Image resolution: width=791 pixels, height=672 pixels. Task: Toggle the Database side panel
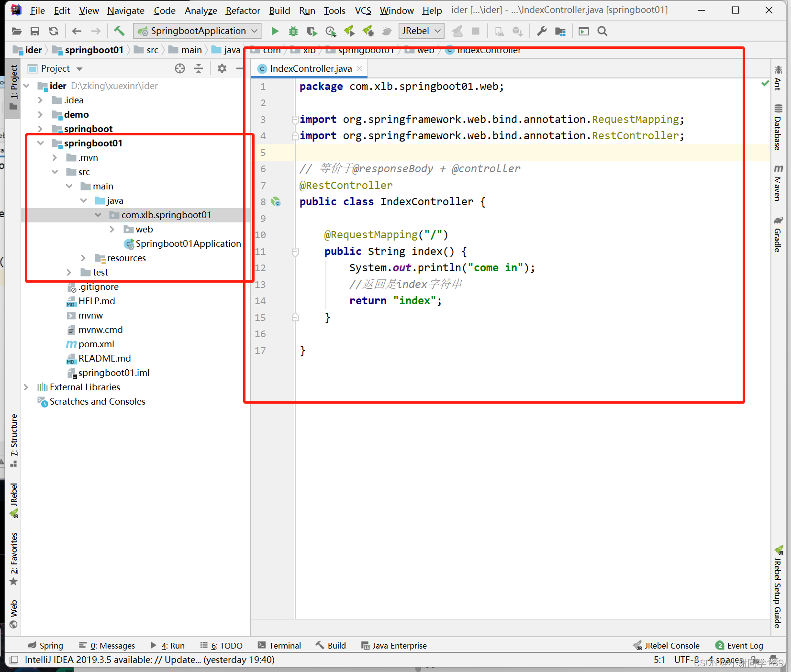[778, 126]
